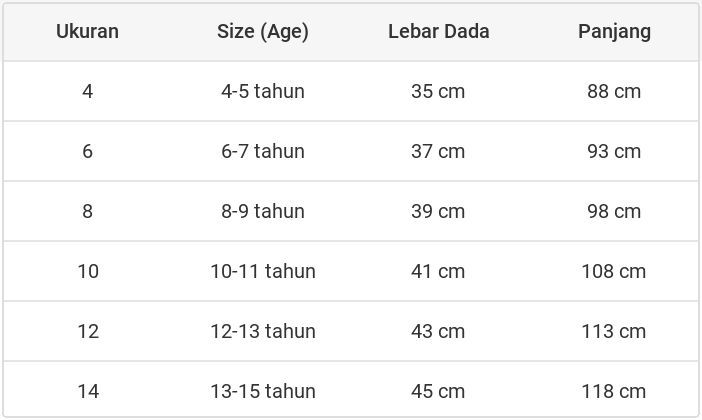Select the Panjang column header
This screenshot has height=420, width=702.
tap(614, 31)
